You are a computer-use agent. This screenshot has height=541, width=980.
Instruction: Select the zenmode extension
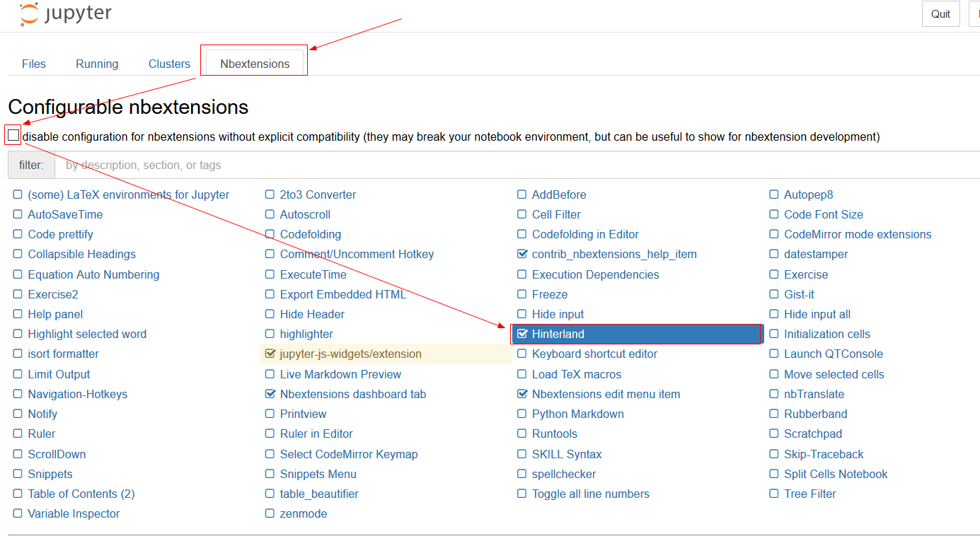(304, 513)
